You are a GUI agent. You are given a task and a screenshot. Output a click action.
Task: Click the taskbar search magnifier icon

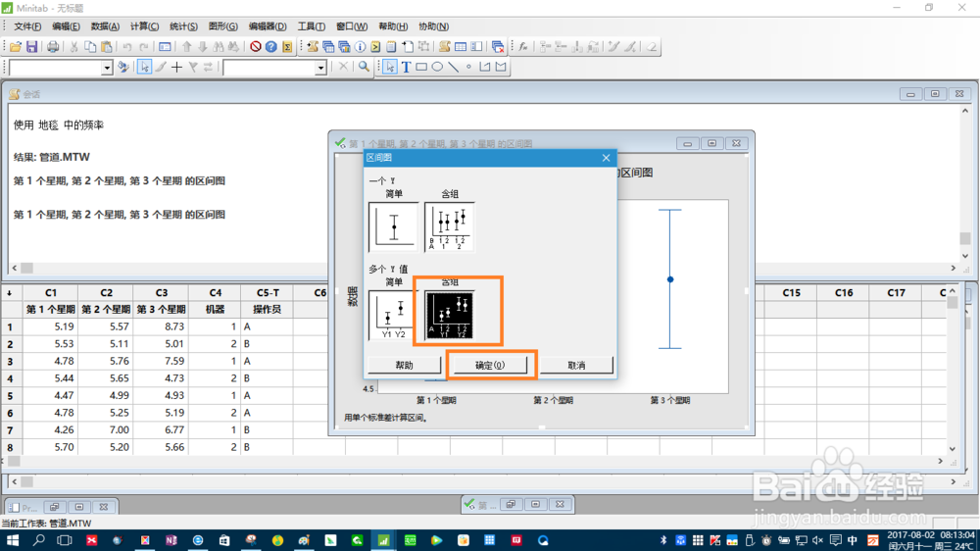[39, 540]
